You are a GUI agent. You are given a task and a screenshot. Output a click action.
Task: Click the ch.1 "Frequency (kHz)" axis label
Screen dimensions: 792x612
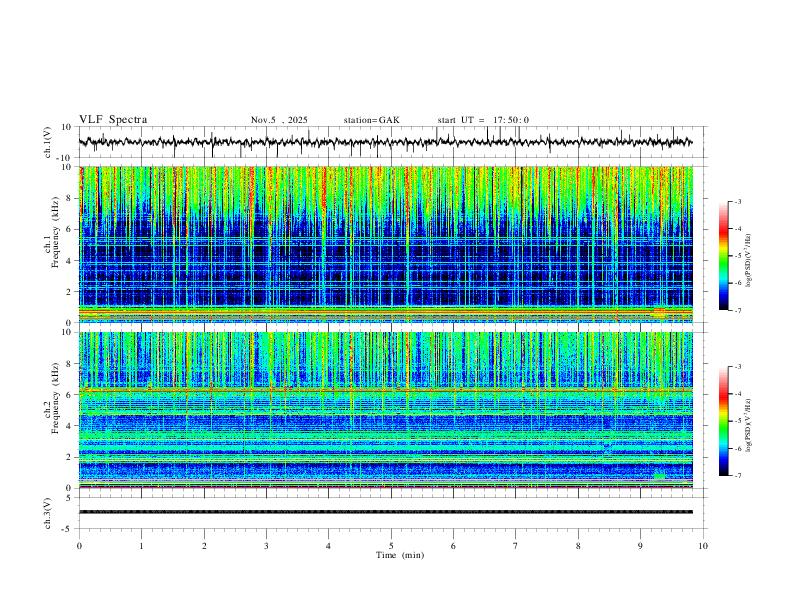55,232
